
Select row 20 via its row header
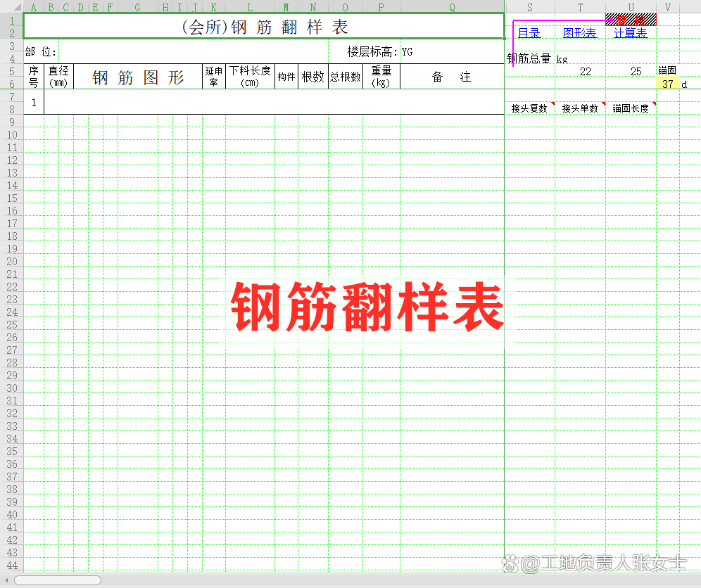pyautogui.click(x=12, y=261)
